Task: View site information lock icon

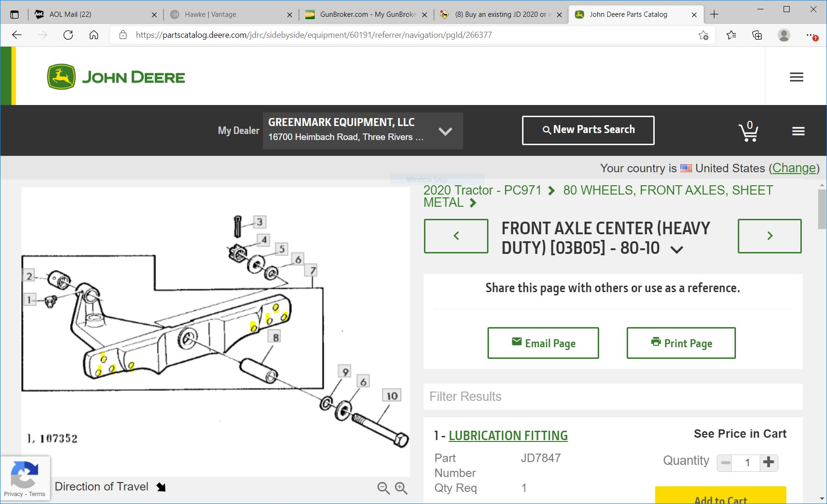Action: click(x=123, y=35)
